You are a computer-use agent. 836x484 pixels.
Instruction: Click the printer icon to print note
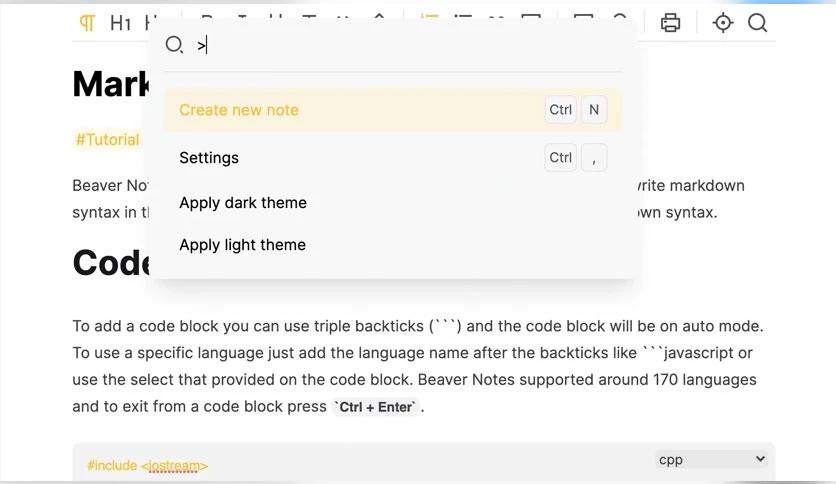(670, 23)
